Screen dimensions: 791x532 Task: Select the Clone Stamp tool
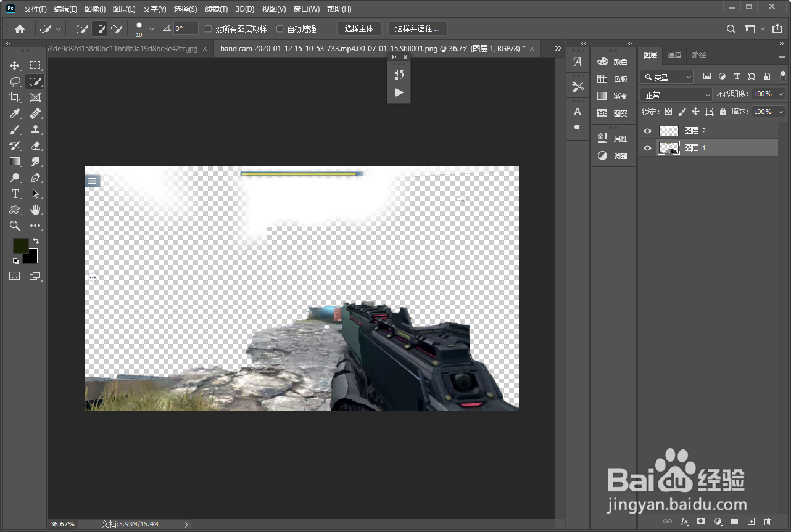36,129
